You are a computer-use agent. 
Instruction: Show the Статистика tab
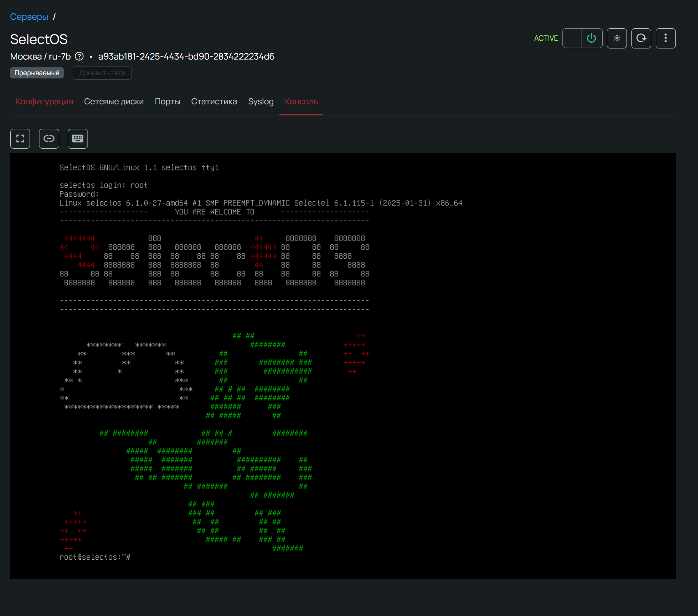pyautogui.click(x=214, y=101)
